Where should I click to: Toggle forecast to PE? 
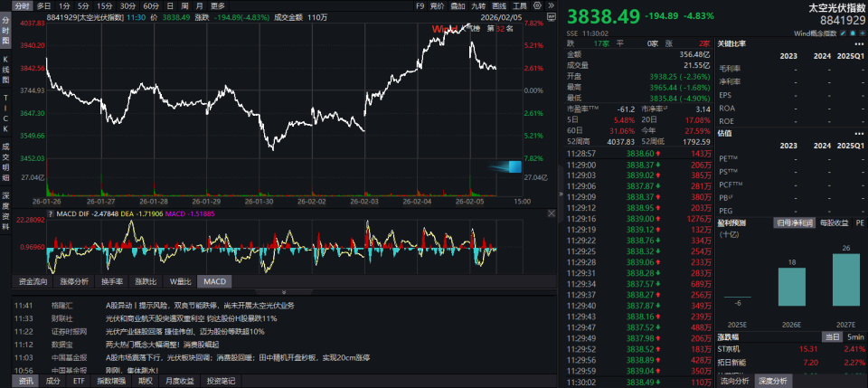click(x=860, y=223)
